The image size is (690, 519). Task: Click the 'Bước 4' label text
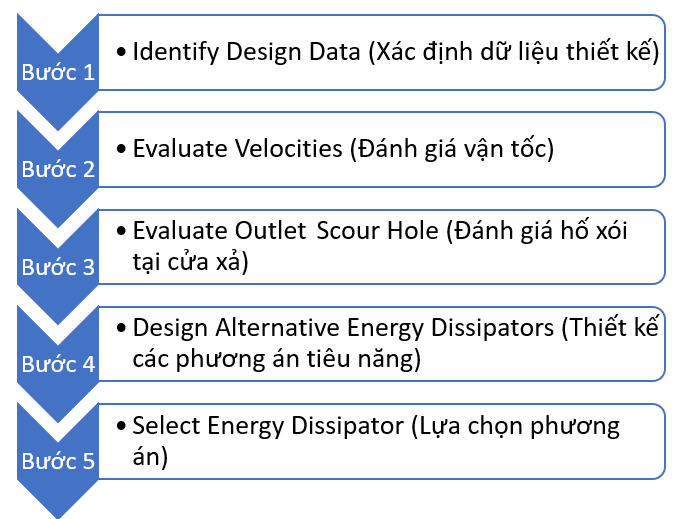[58, 364]
